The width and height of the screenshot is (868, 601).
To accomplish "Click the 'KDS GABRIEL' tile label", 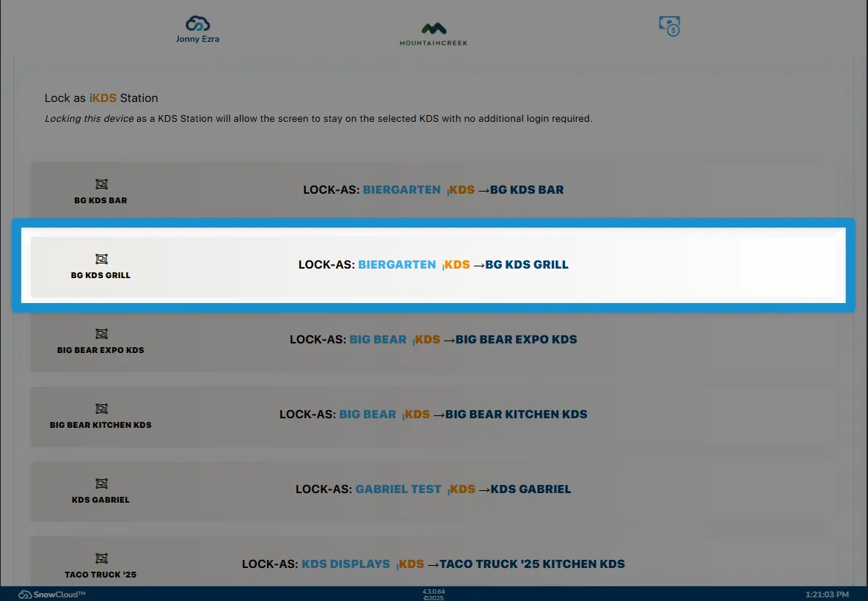I will pyautogui.click(x=101, y=500).
